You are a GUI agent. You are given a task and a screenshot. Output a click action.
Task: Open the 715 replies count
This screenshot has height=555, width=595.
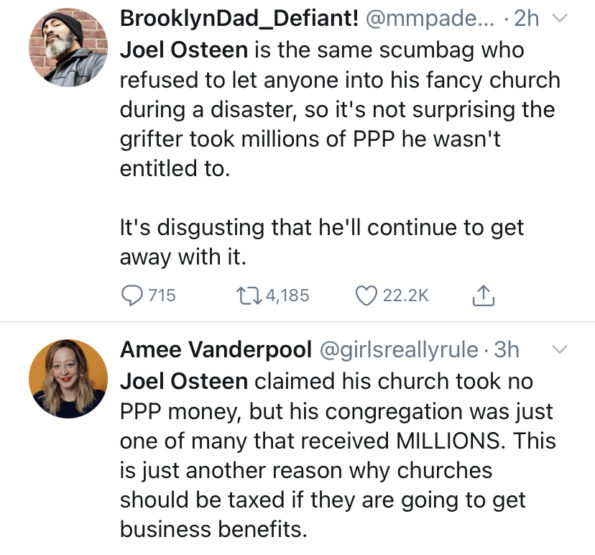[x=162, y=296]
